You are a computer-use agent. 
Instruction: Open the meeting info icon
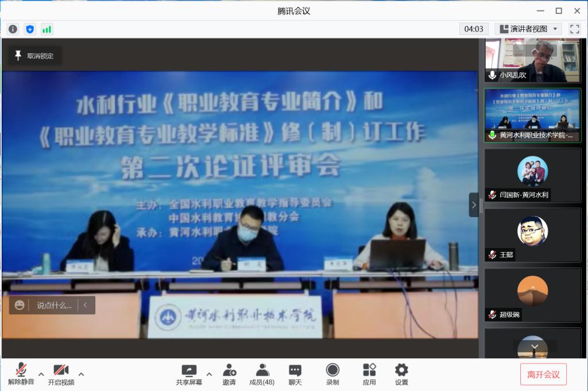click(x=13, y=29)
